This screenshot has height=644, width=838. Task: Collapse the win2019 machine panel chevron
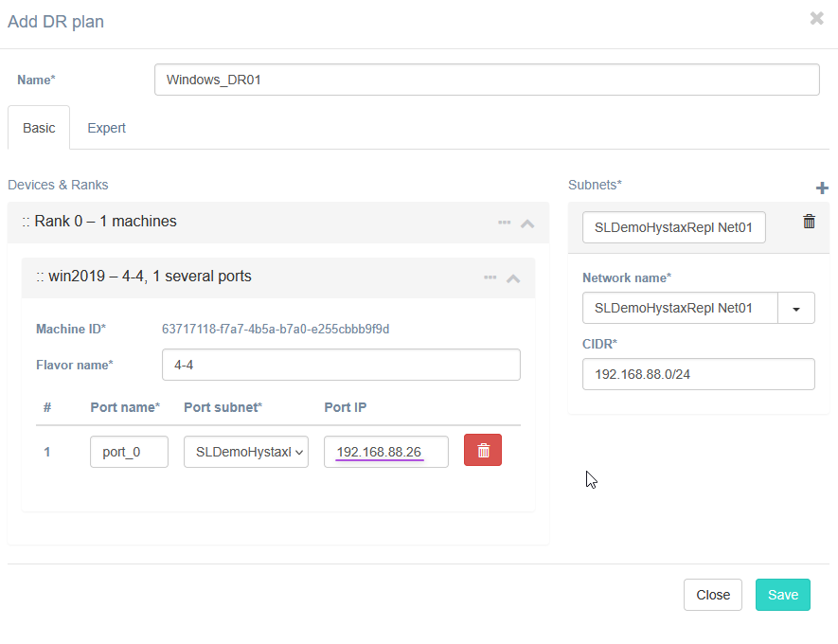[513, 278]
